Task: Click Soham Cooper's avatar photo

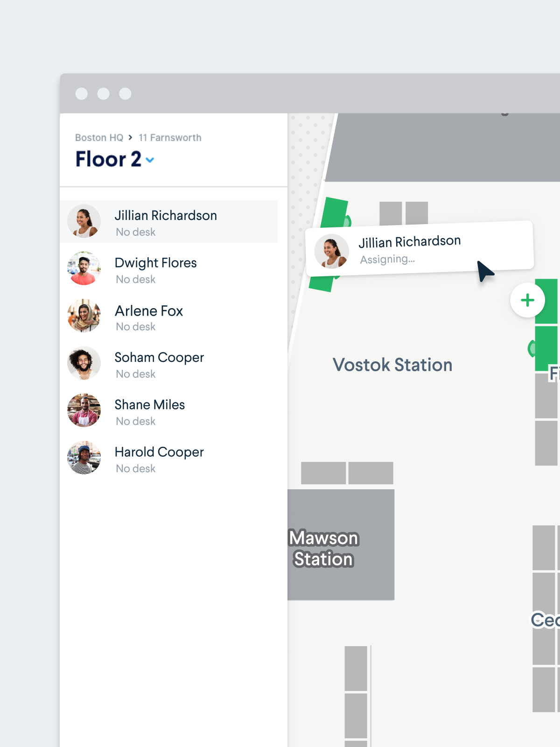Action: click(84, 363)
